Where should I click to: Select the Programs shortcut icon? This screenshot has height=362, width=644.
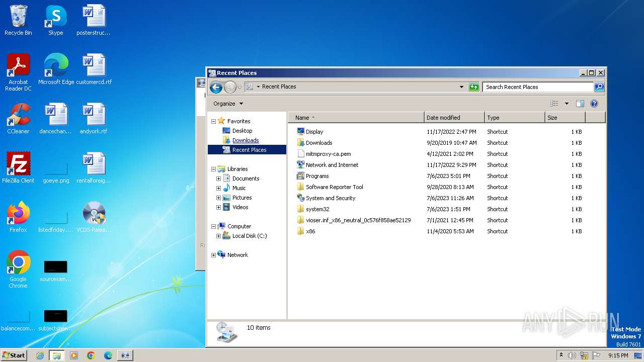pyautogui.click(x=301, y=176)
